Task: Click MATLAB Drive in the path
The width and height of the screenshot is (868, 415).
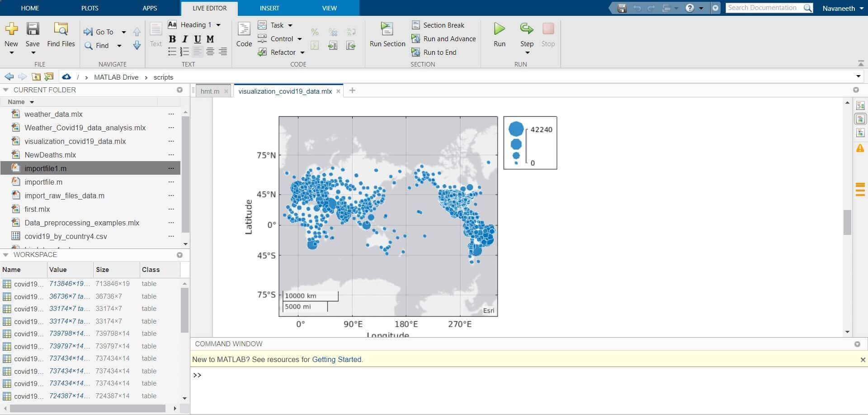Action: click(x=116, y=77)
